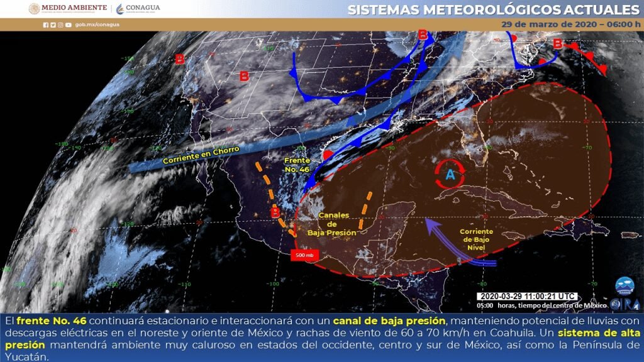This screenshot has height=362, width=644.
Task: Click the UTC timestamp box
Action: (526, 296)
